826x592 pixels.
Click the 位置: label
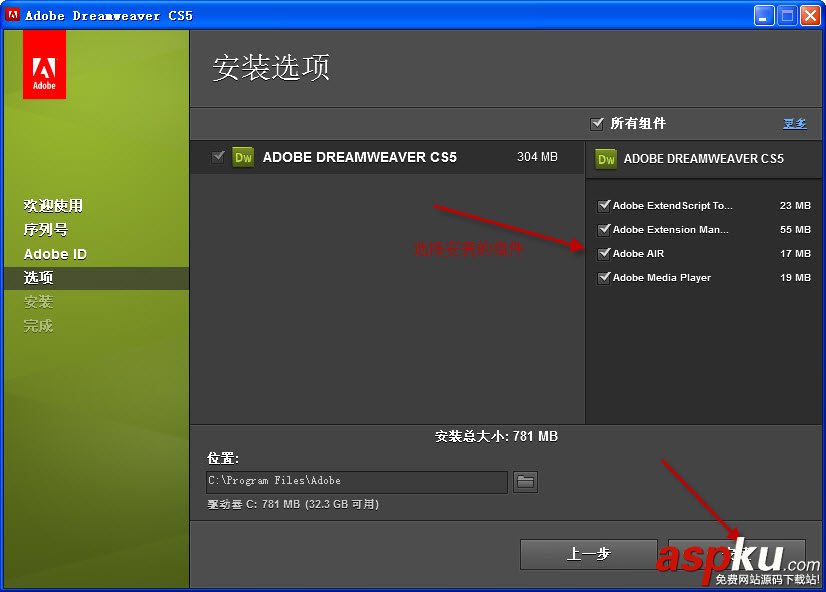[x=222, y=458]
